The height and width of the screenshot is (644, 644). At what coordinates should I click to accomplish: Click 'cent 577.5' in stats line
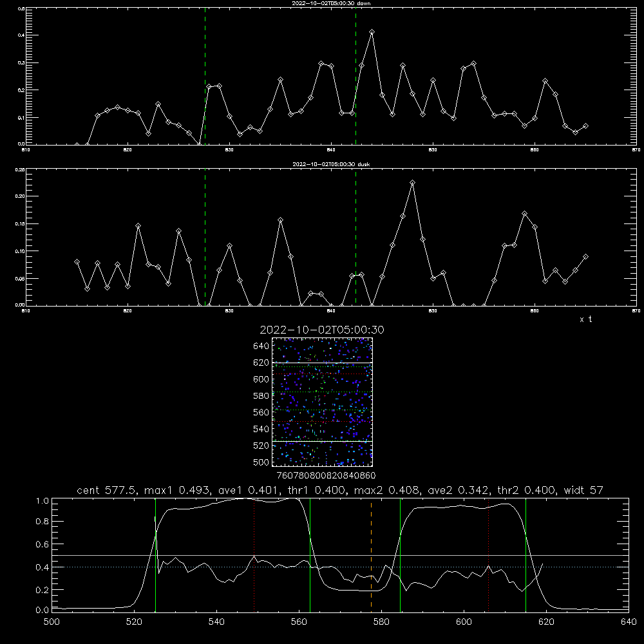tap(106, 490)
